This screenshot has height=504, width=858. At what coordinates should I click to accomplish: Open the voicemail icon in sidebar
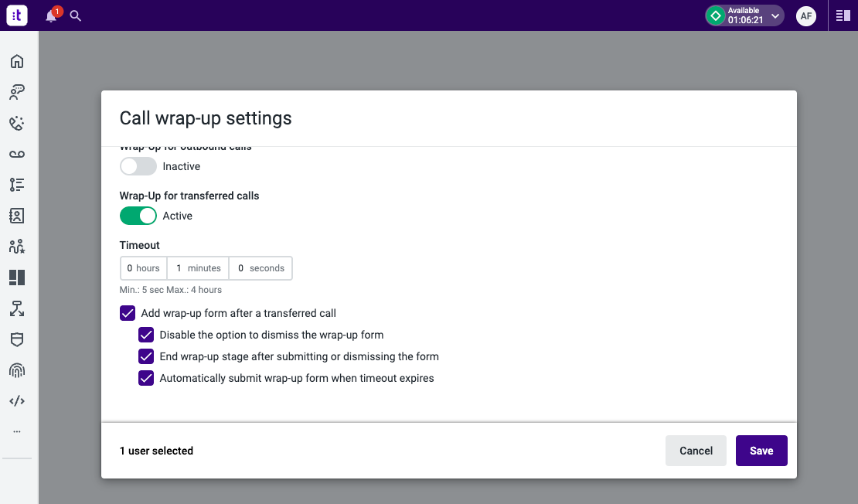pyautogui.click(x=17, y=154)
